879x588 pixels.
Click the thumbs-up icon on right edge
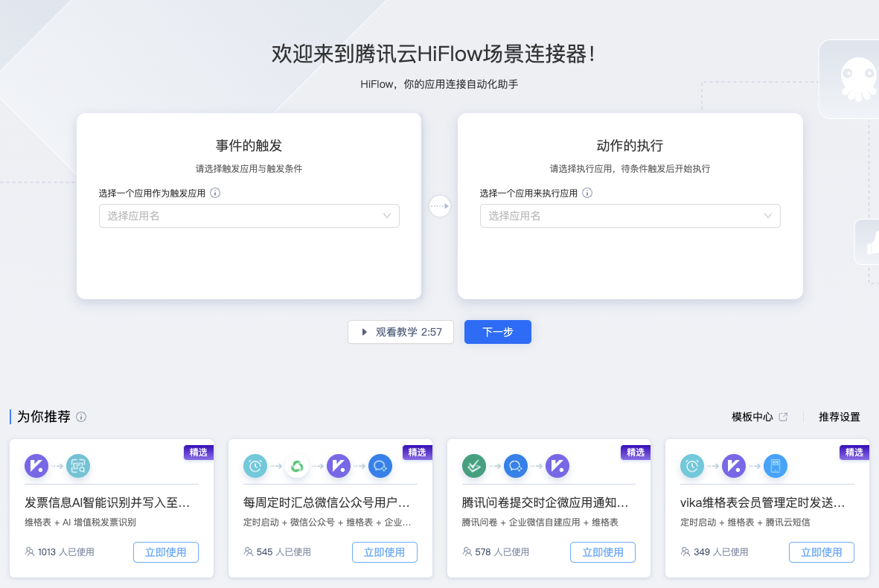(871, 243)
